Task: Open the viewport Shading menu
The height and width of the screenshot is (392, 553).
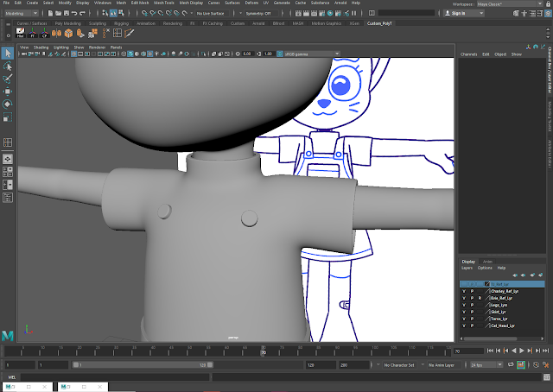Action: [x=41, y=47]
